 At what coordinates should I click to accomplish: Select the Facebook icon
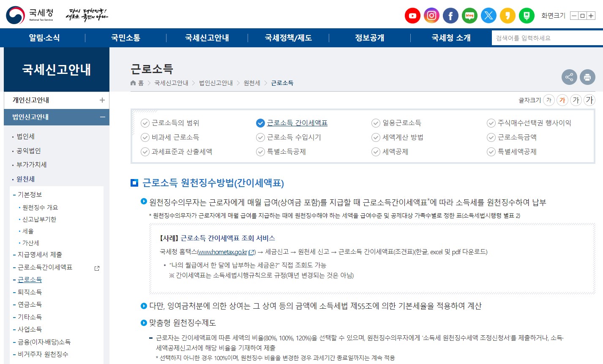click(x=450, y=15)
